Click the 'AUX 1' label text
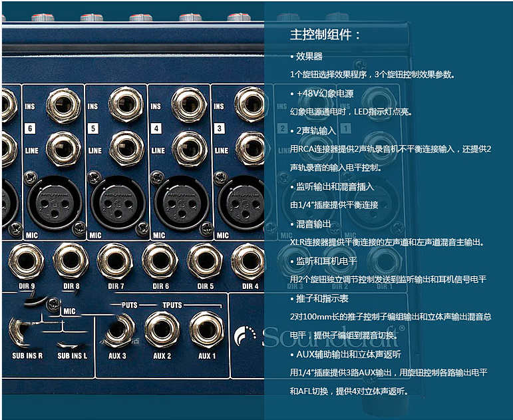This screenshot has width=513, height=420. click(207, 356)
